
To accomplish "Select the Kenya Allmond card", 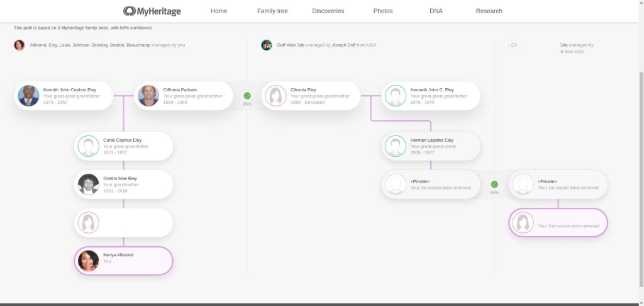I will pos(123,261).
